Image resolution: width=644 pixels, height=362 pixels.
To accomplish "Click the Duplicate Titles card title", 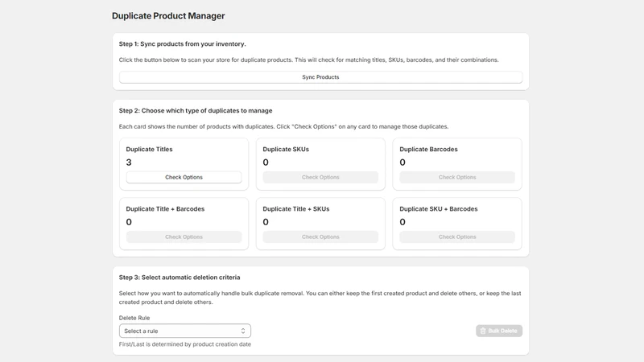I will coord(149,150).
